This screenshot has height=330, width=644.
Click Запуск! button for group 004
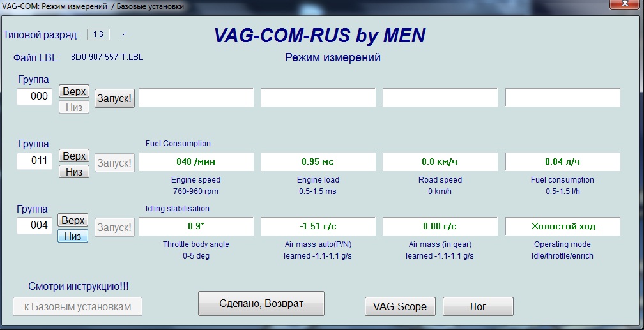[114, 227]
